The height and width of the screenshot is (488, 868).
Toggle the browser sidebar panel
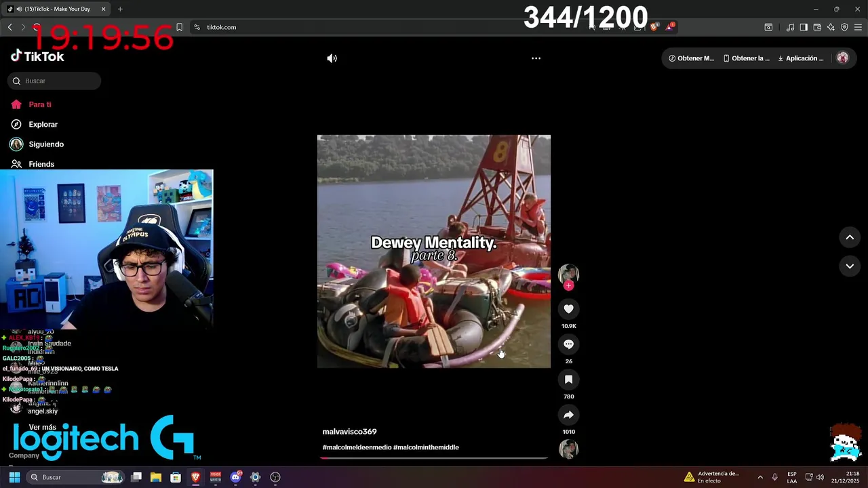tap(804, 27)
